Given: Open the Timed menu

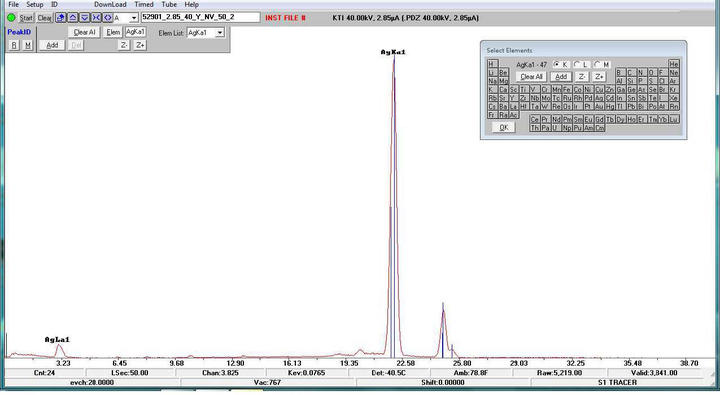Looking at the screenshot, I should 144,5.
